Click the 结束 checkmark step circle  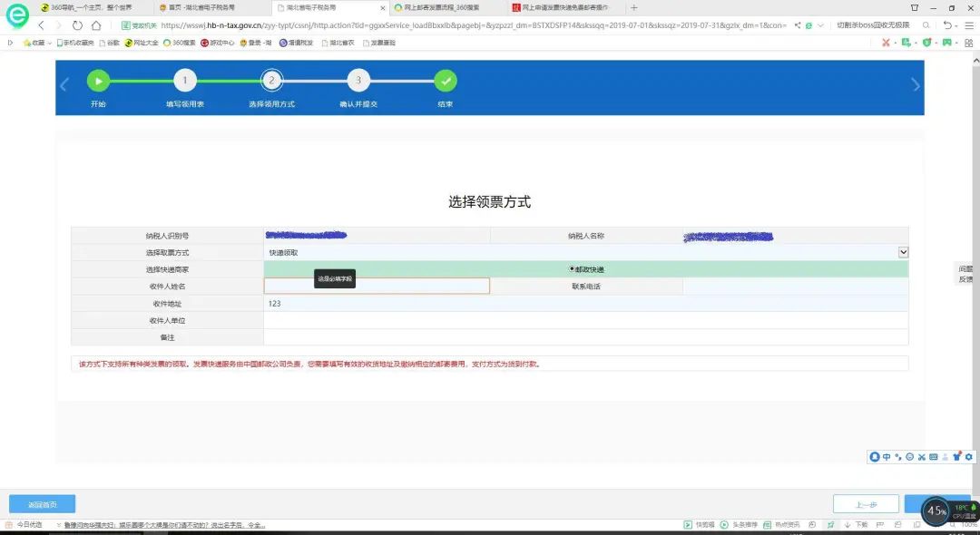pyautogui.click(x=445, y=81)
